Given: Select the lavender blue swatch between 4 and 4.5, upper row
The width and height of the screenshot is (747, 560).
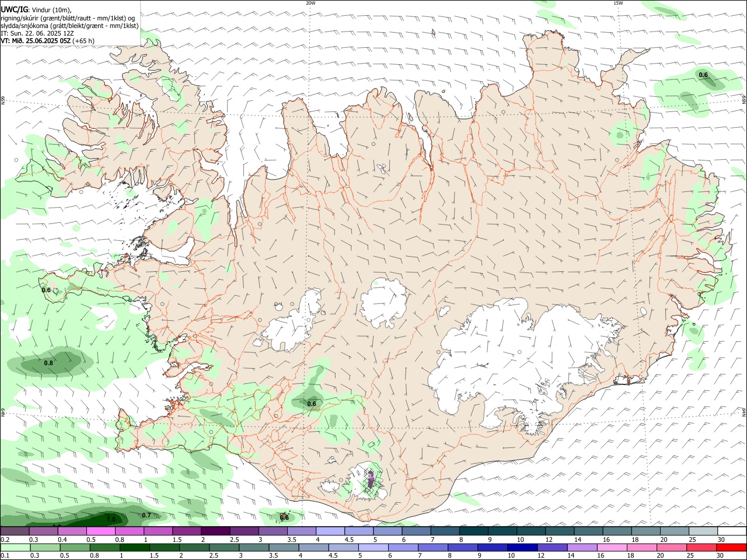Looking at the screenshot, I should 330,531.
